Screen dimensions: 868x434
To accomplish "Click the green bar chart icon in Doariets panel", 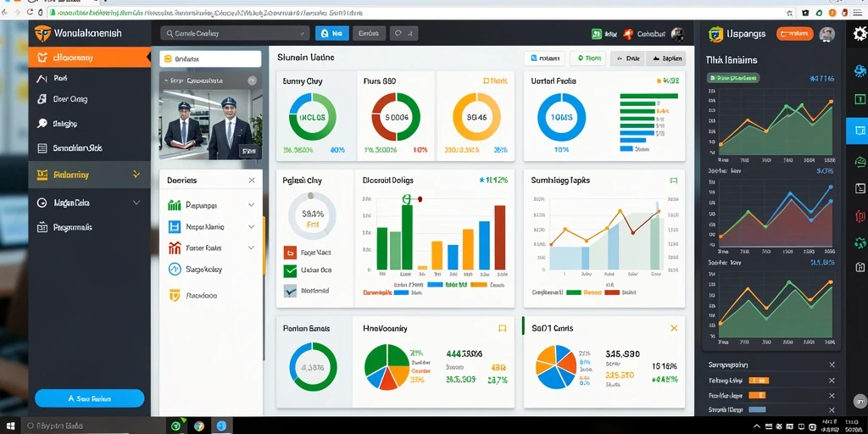I will (x=174, y=205).
